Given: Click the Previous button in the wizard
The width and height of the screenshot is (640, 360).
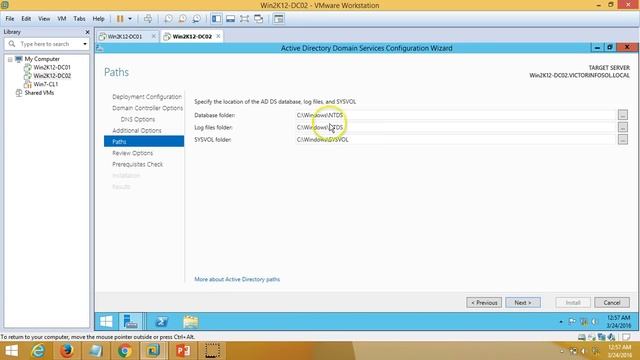Looking at the screenshot, I should point(484,303).
